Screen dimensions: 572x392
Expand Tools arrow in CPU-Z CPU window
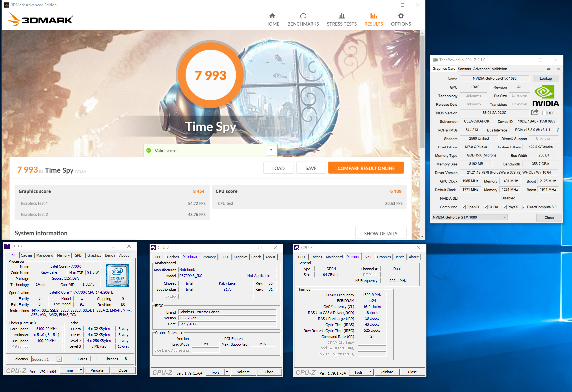click(x=81, y=370)
